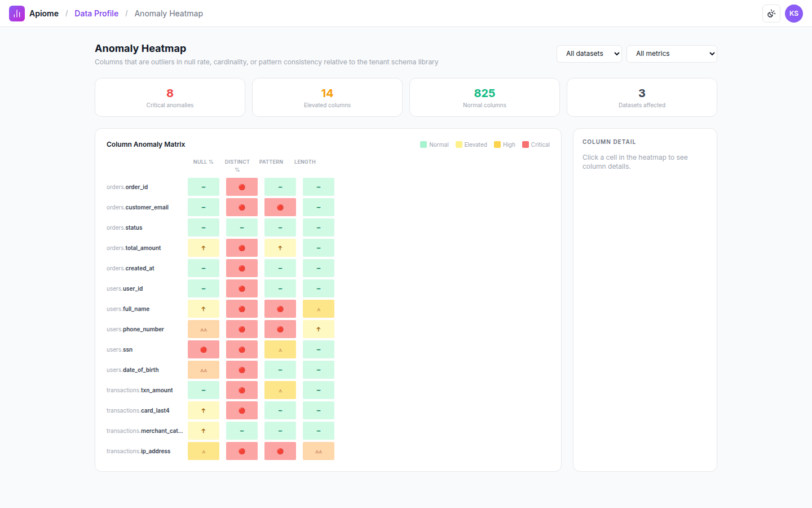Go to the Data Profile breadcrumb
This screenshot has width=812, height=508.
pos(96,14)
